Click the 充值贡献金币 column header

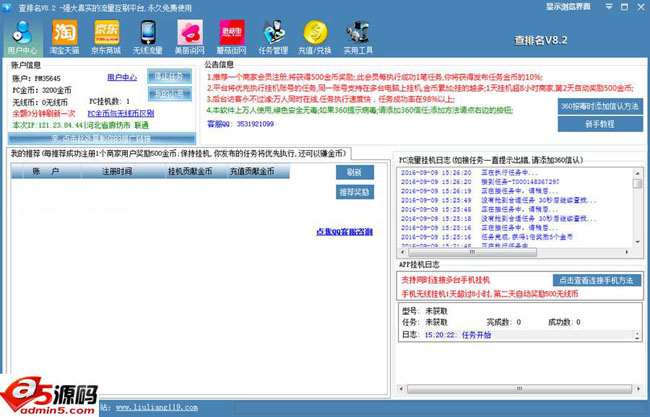coord(258,171)
